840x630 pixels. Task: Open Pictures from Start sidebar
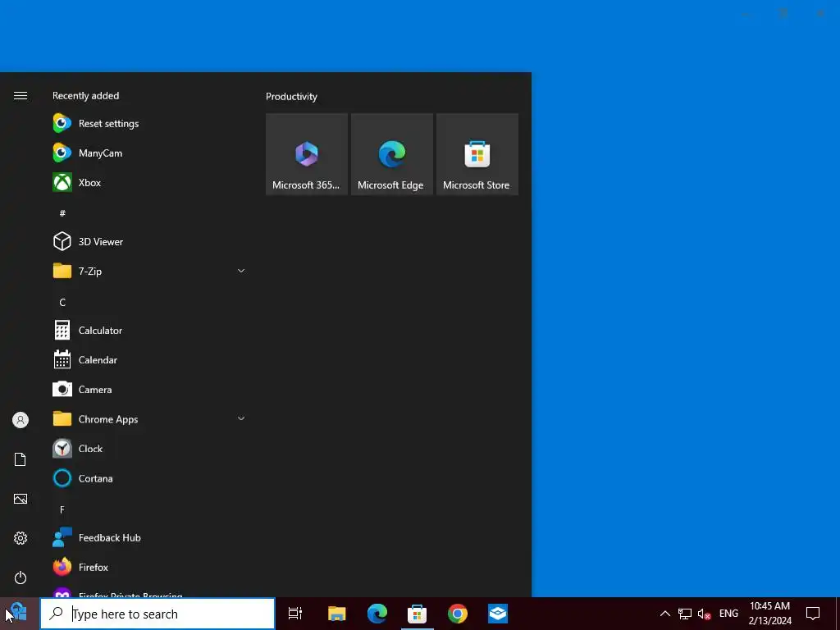point(21,499)
